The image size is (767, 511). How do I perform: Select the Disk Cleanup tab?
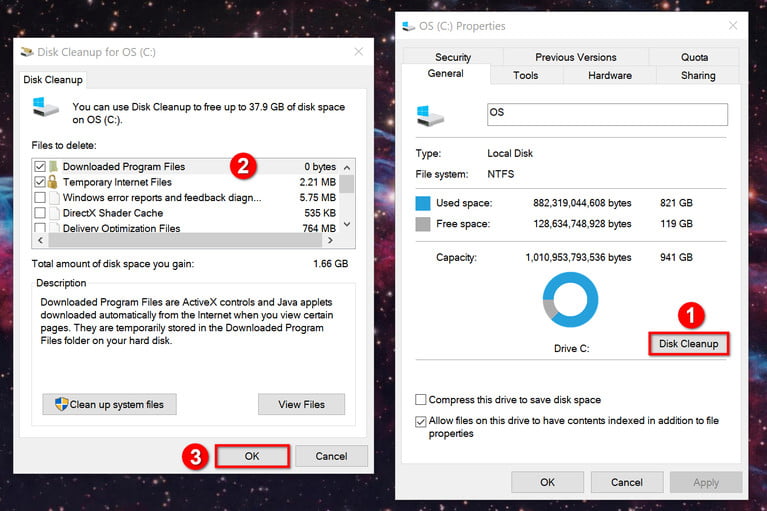click(53, 80)
